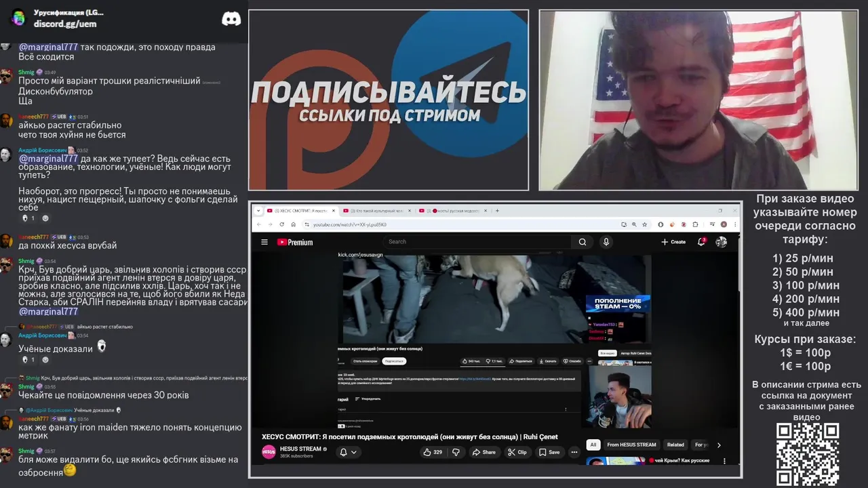Open the чей Крым recommended video thumbnail
This screenshot has width=868, height=488.
(616, 461)
